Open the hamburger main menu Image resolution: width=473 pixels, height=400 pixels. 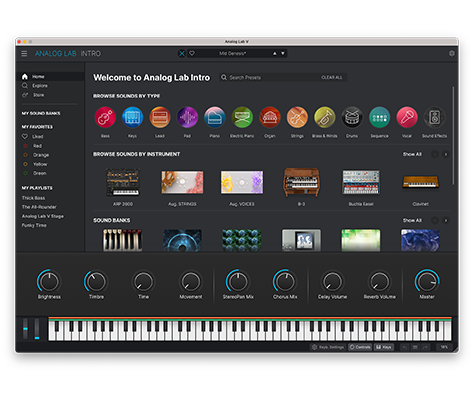[x=24, y=53]
